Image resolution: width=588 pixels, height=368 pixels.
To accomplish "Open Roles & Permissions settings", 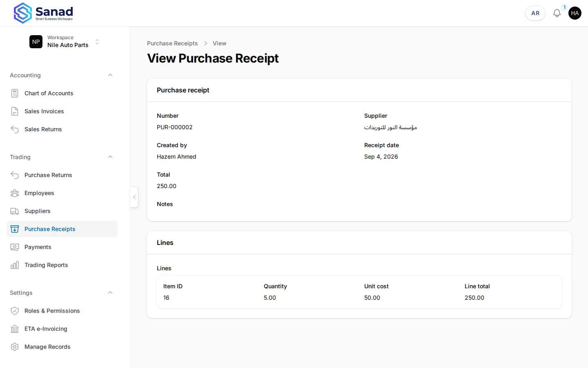I will click(62, 311).
